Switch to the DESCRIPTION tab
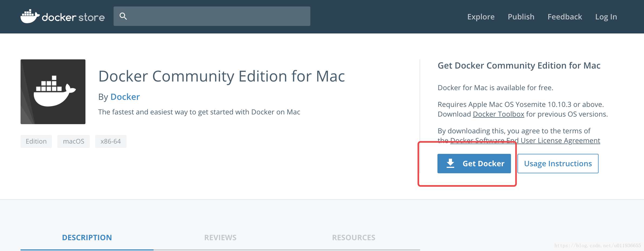The height and width of the screenshot is (251, 644). pos(87,238)
